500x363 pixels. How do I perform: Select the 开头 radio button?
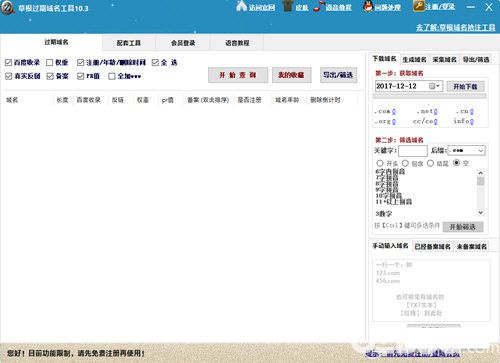[380, 163]
